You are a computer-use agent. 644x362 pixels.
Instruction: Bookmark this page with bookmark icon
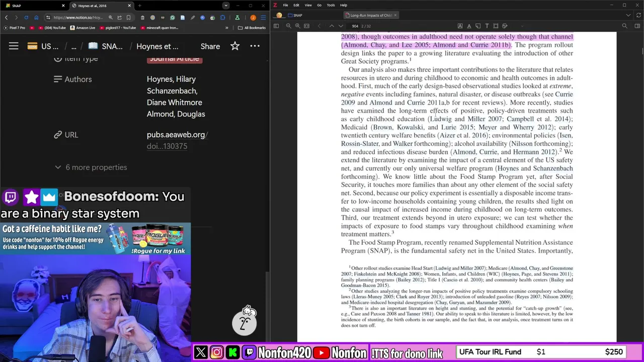128,18
